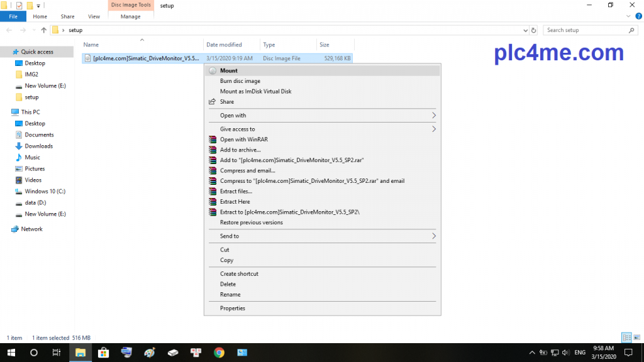Select Properties from the context menu
This screenshot has height=362, width=644.
pyautogui.click(x=233, y=309)
